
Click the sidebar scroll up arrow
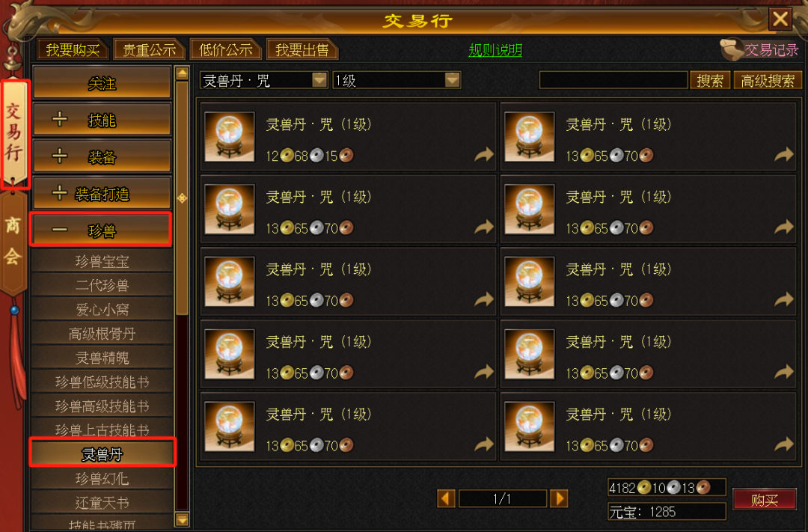182,73
